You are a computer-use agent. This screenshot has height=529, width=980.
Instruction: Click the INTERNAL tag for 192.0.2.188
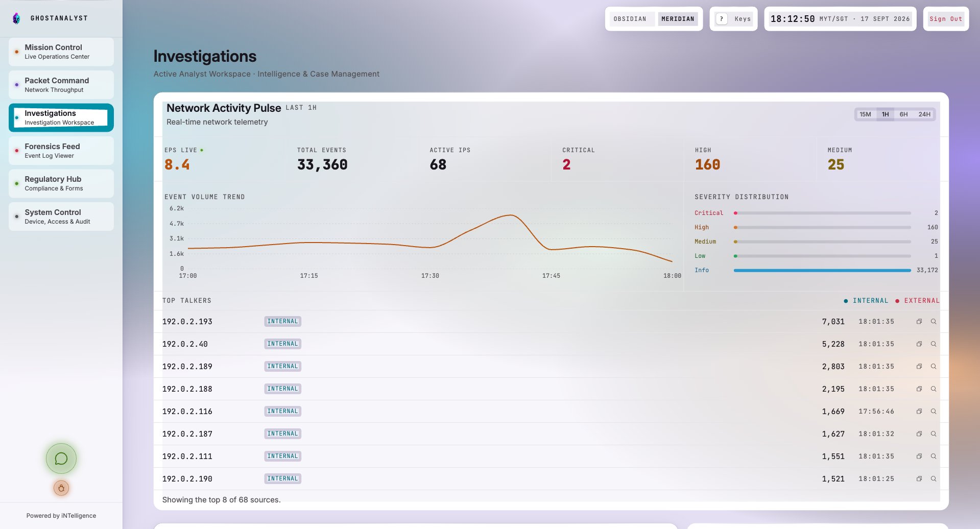[282, 389]
